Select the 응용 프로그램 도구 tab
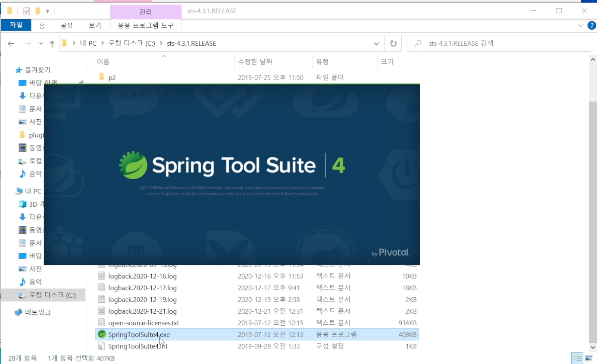Screen dimensions: 597x364 [x=146, y=25]
